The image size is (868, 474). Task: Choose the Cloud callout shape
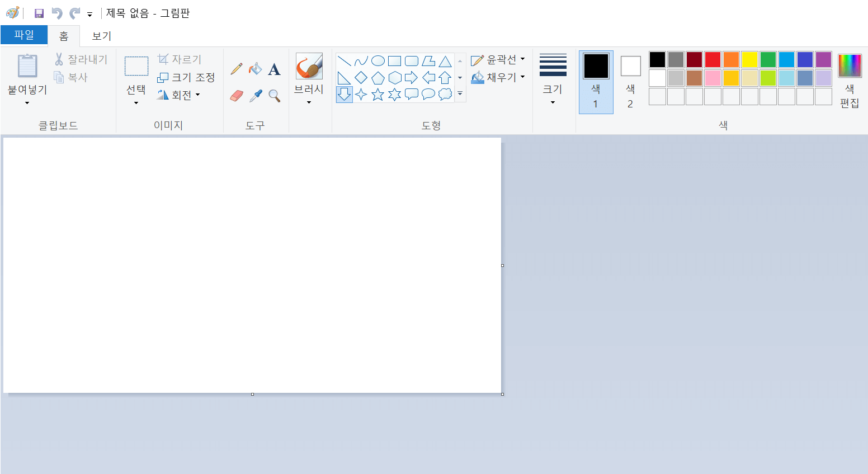point(445,95)
